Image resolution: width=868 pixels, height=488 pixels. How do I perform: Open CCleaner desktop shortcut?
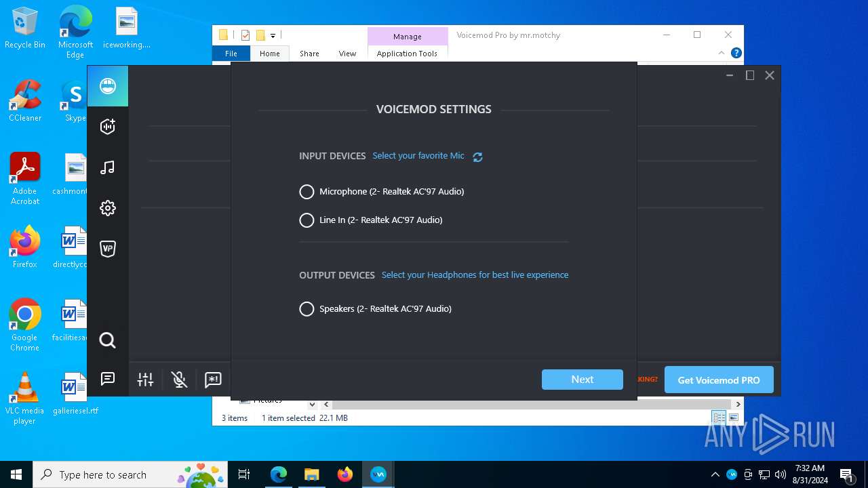click(x=25, y=101)
